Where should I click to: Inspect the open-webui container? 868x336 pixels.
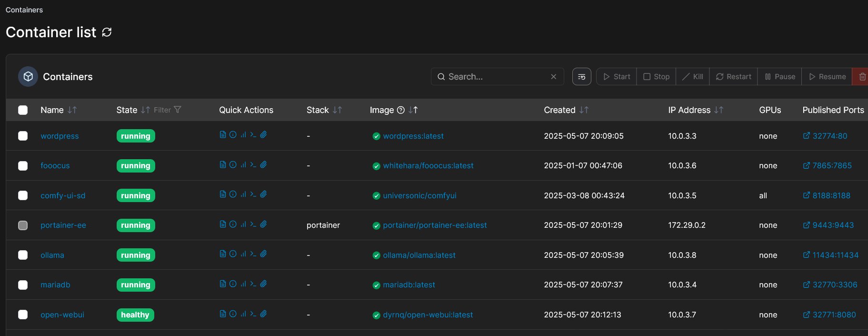pyautogui.click(x=233, y=314)
